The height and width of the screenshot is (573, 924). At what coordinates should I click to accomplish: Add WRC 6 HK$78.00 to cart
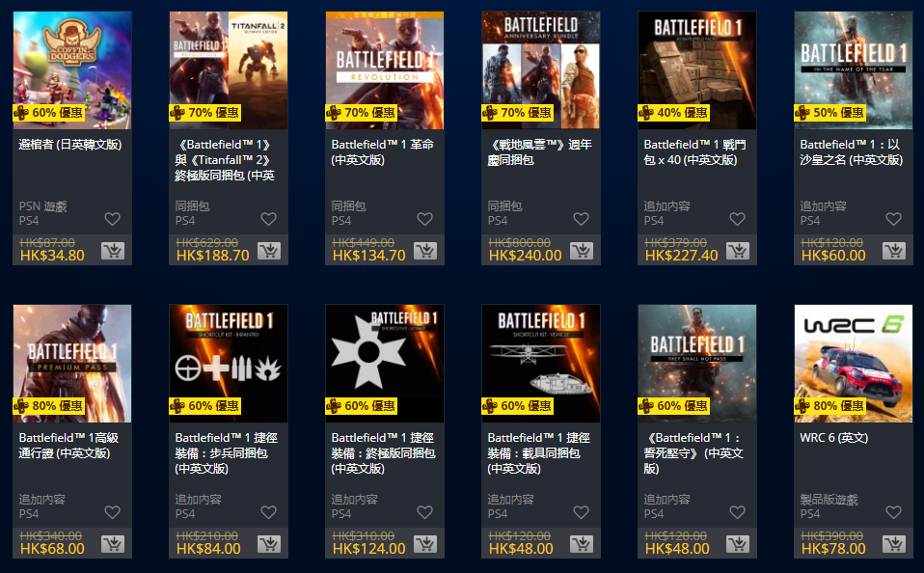(893, 544)
